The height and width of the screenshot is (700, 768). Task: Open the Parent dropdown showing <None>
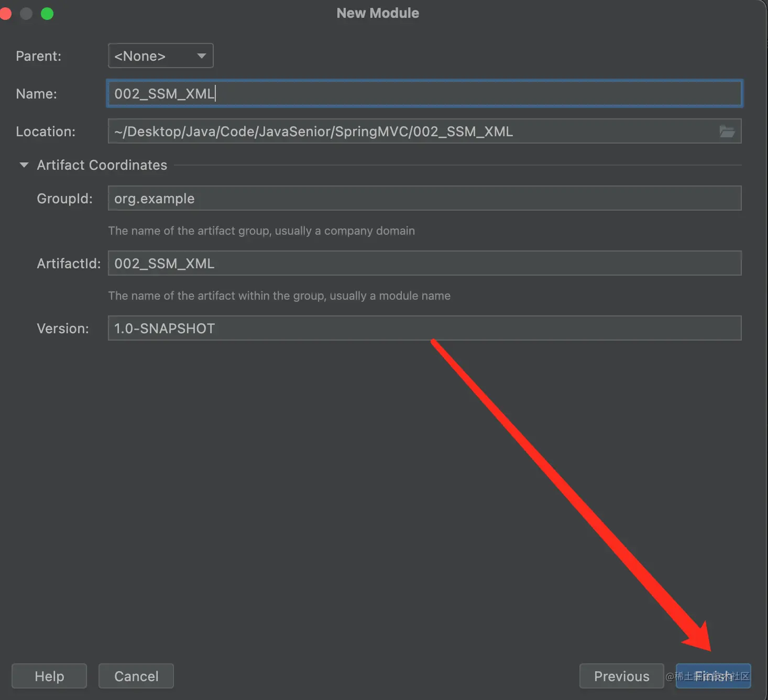[160, 56]
